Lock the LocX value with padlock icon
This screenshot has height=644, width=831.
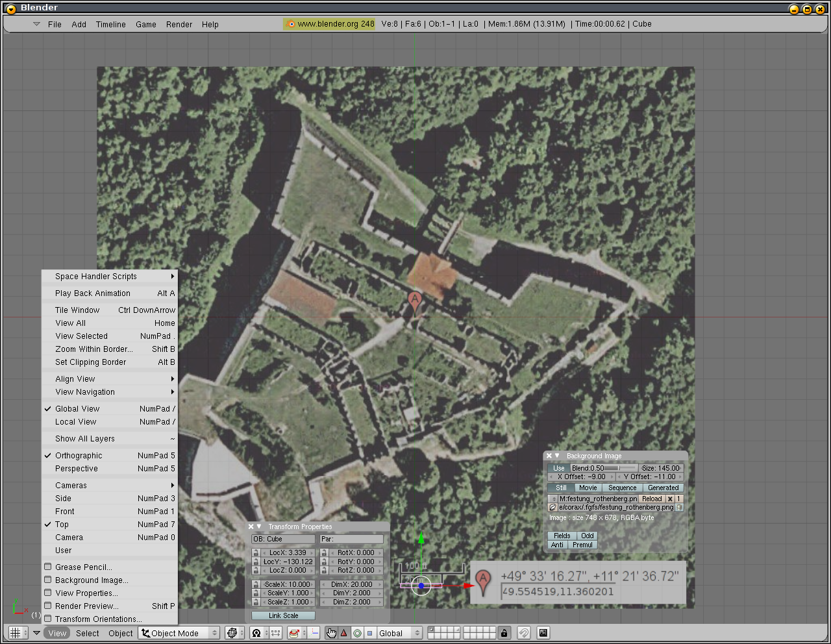[256, 553]
